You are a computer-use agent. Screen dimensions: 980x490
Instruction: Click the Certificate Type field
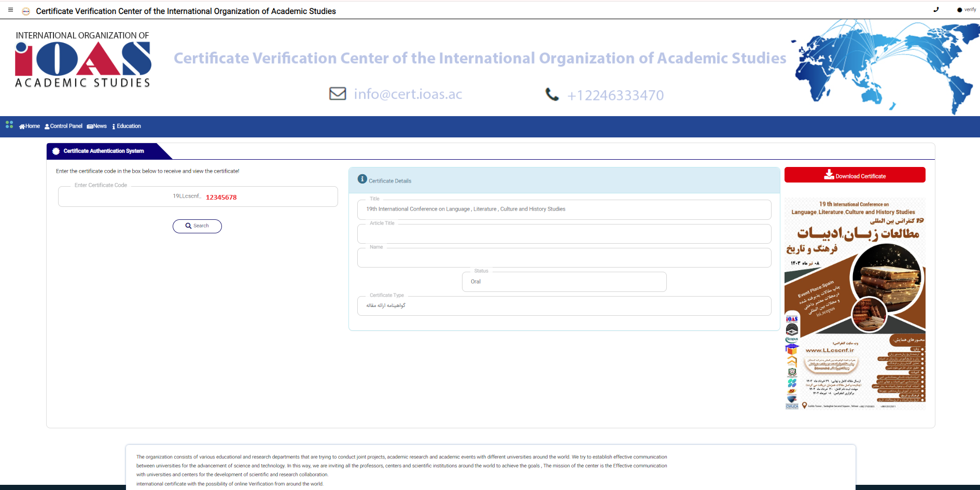(x=564, y=306)
